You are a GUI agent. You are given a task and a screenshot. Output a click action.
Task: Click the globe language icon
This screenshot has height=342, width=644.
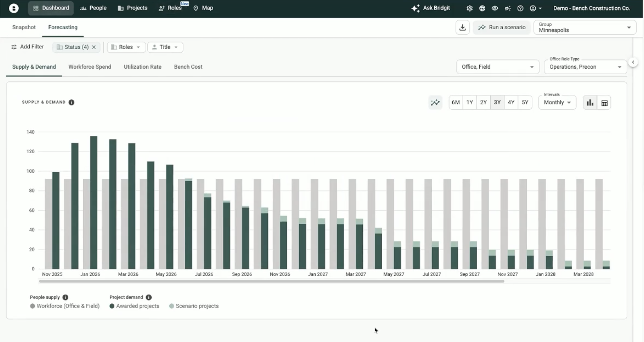pos(482,8)
